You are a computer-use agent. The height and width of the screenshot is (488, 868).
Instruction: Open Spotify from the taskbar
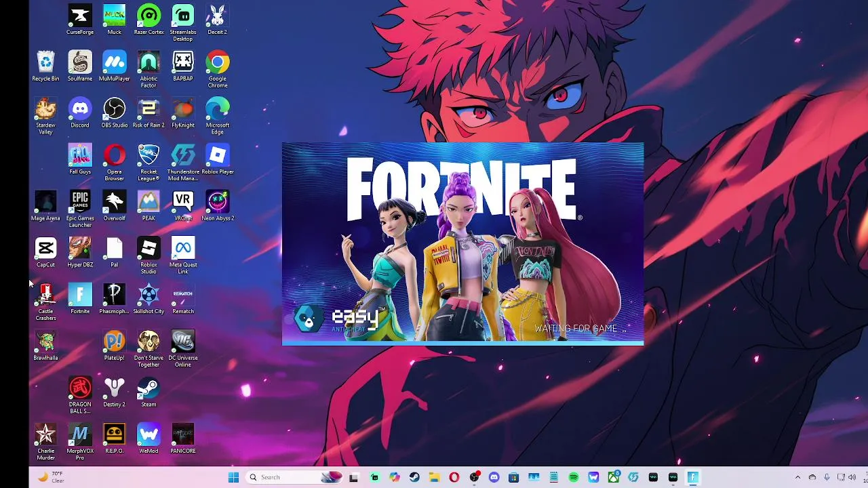tap(574, 477)
